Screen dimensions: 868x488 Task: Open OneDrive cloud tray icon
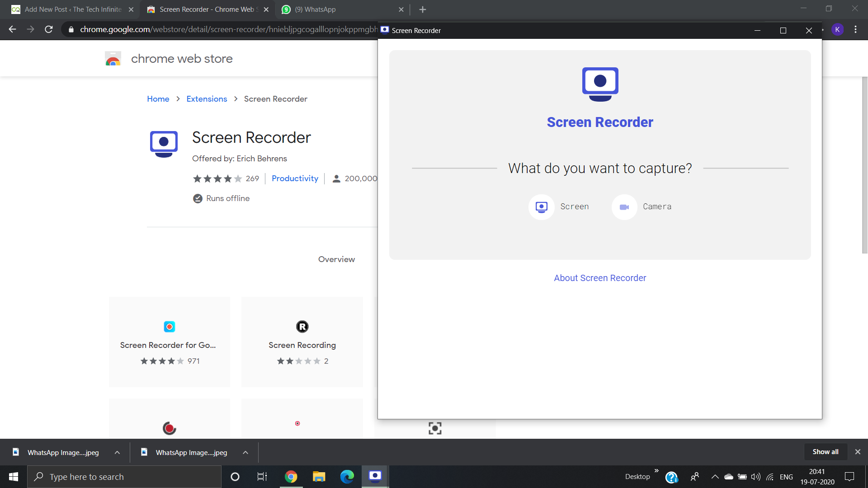[x=728, y=477]
